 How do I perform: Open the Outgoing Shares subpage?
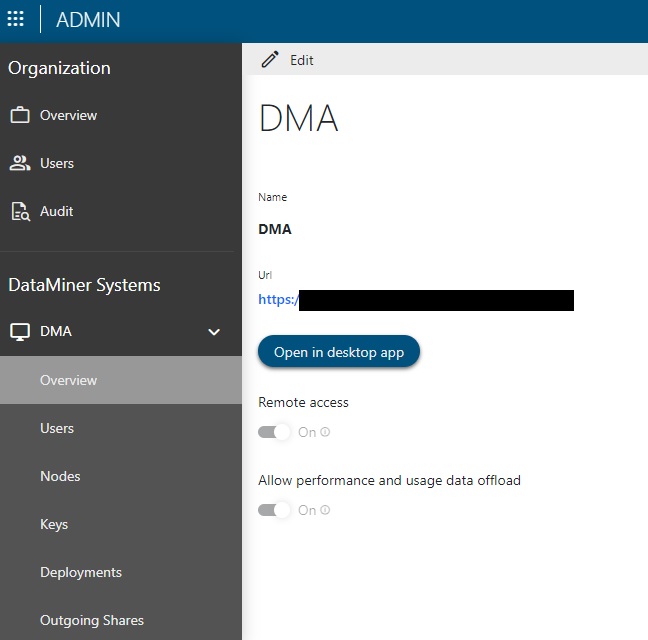(121, 620)
